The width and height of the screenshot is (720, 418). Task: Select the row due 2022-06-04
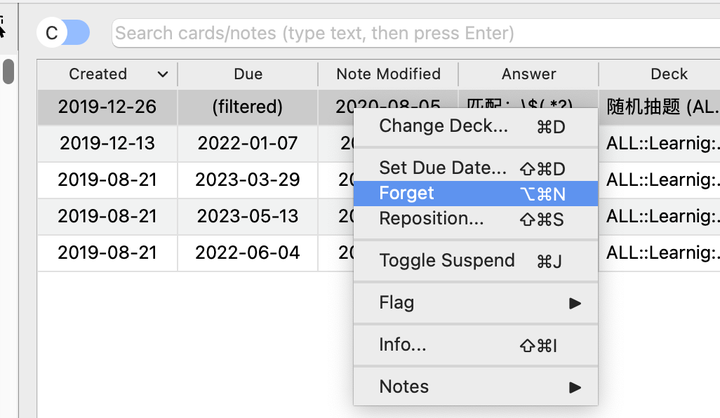coord(248,253)
